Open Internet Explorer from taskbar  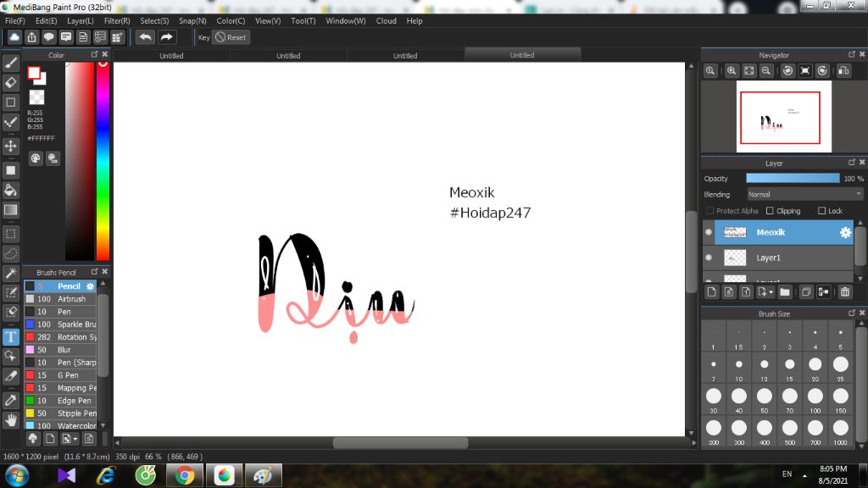coord(106,475)
